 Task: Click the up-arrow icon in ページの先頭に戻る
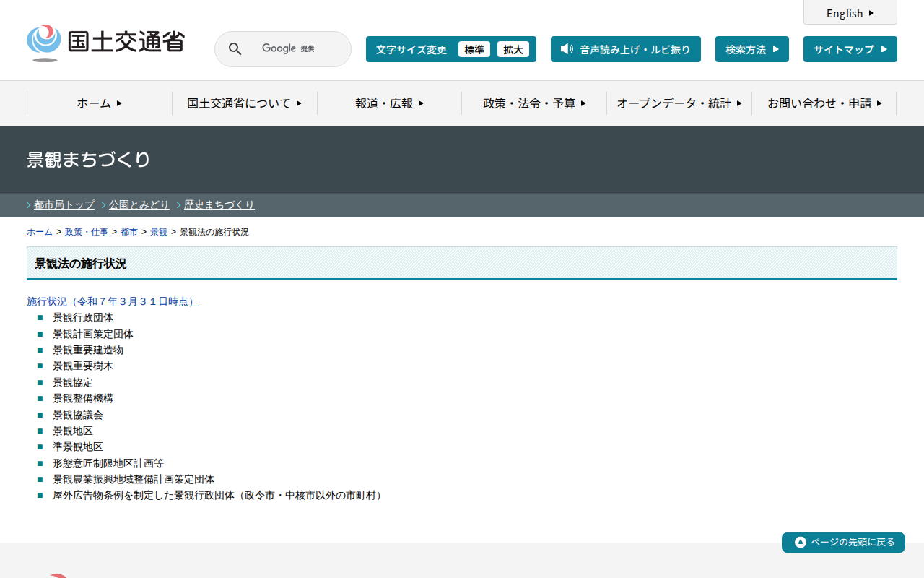(800, 542)
